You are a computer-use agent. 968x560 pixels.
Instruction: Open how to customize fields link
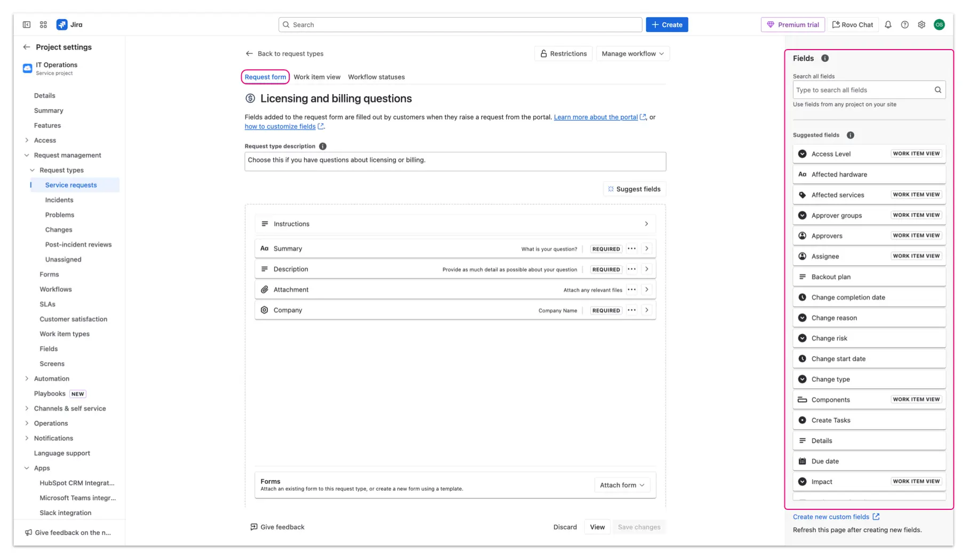280,126
